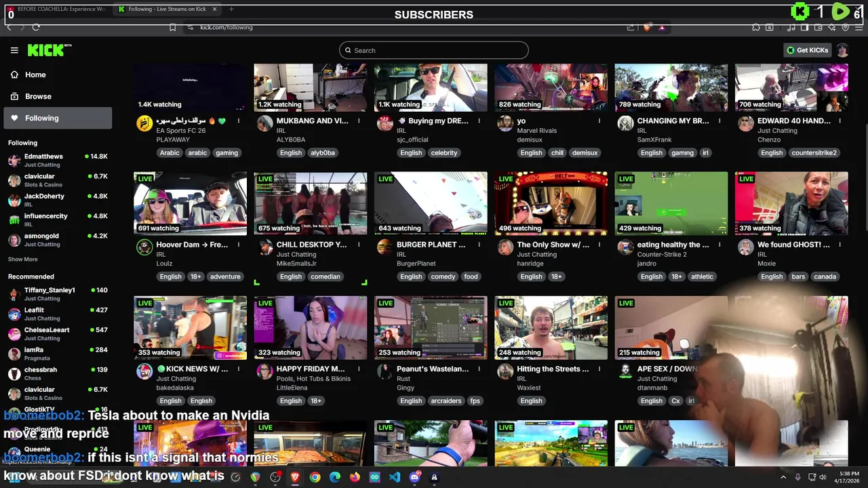Click the microphone icon in system tray
This screenshot has width=868, height=488.
[797, 477]
